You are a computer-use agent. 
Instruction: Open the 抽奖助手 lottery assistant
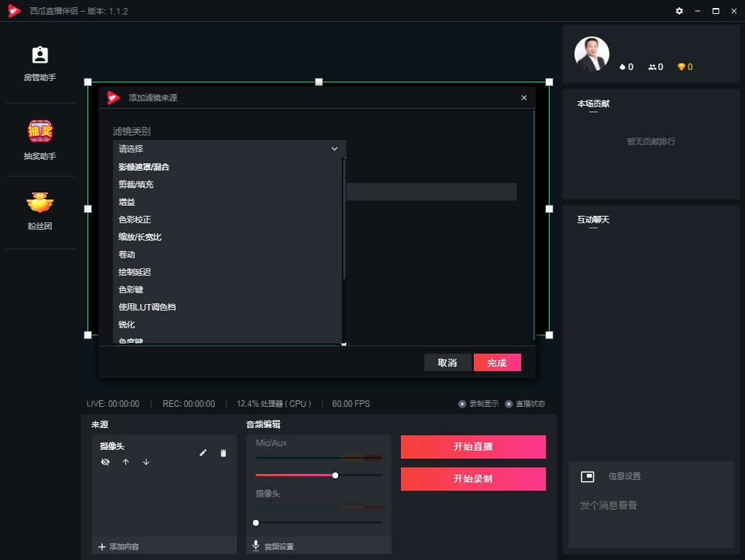click(x=39, y=139)
